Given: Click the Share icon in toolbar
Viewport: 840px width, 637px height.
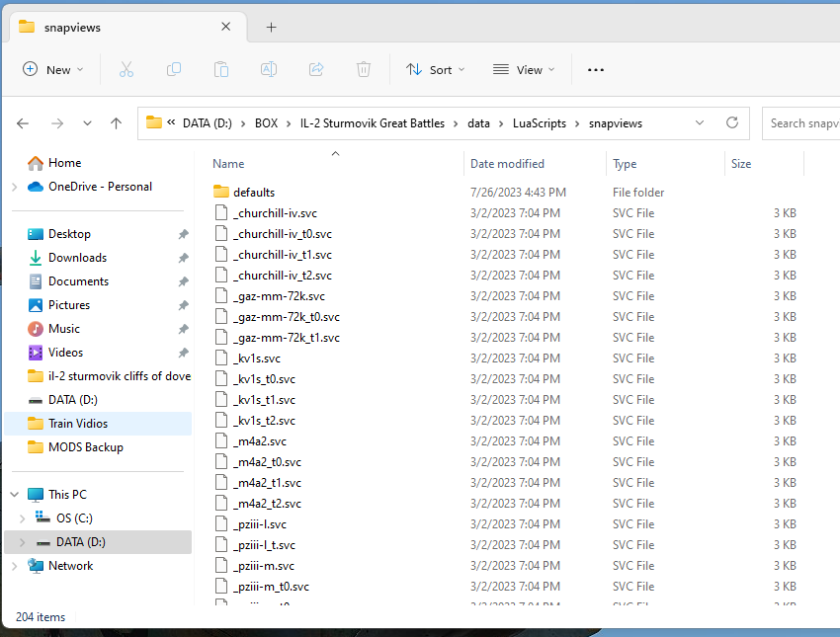Looking at the screenshot, I should point(316,69).
